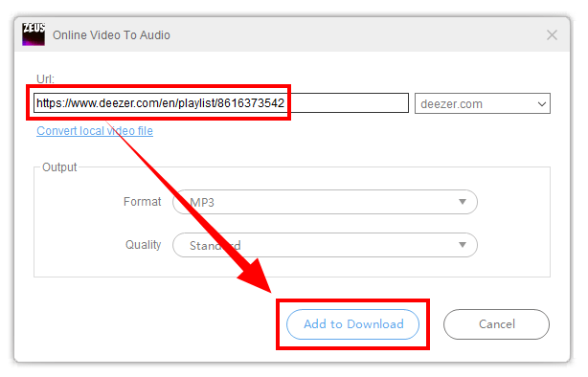Click the ZEUS app logo icon
The image size is (588, 377).
pos(34,34)
